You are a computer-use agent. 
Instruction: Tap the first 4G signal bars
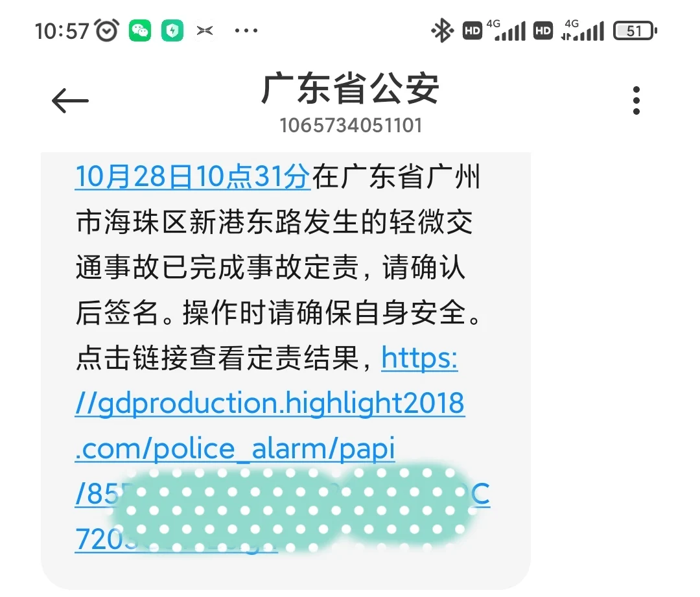(x=509, y=30)
